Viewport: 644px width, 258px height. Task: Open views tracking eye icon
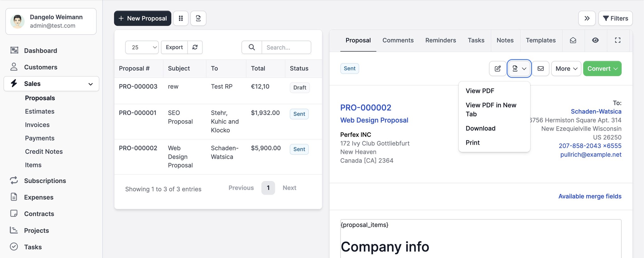coord(595,40)
